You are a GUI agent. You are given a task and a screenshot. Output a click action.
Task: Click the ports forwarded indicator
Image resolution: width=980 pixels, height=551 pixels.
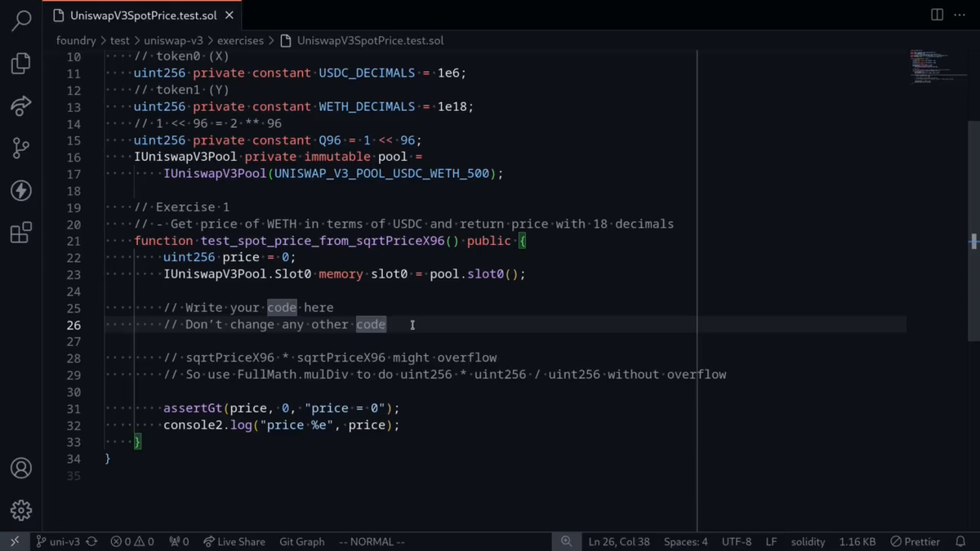[179, 541]
